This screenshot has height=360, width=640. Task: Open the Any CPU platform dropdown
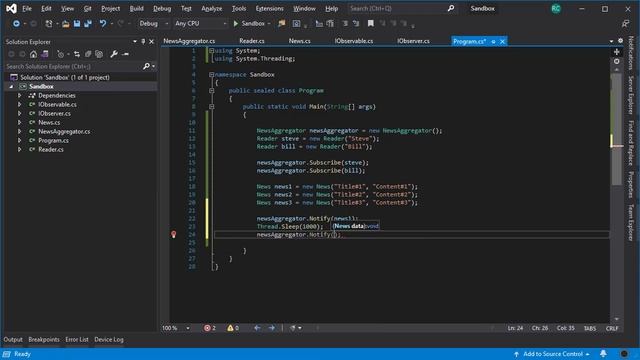coord(200,24)
